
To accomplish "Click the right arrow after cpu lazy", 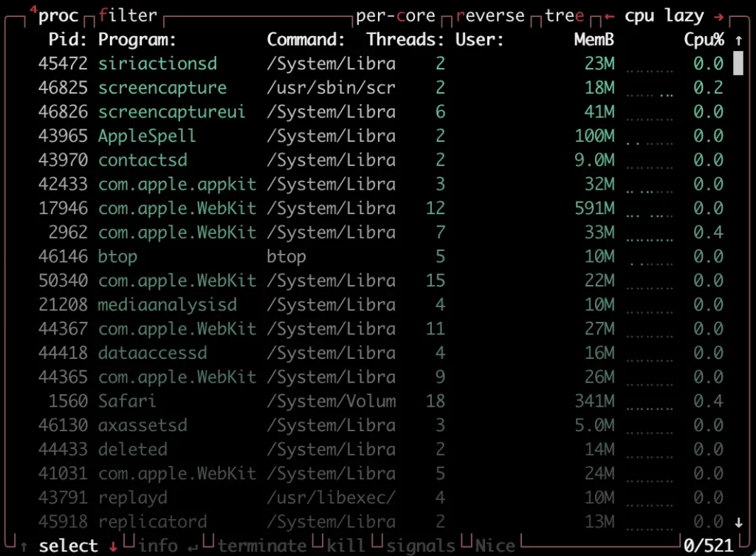I will coord(719,16).
